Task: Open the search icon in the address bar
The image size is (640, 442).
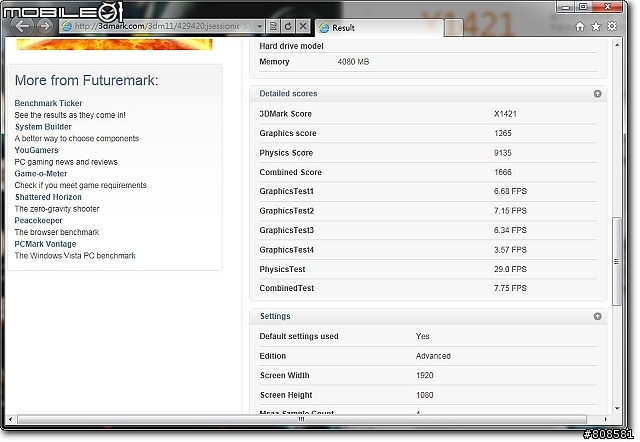Action: (x=247, y=27)
